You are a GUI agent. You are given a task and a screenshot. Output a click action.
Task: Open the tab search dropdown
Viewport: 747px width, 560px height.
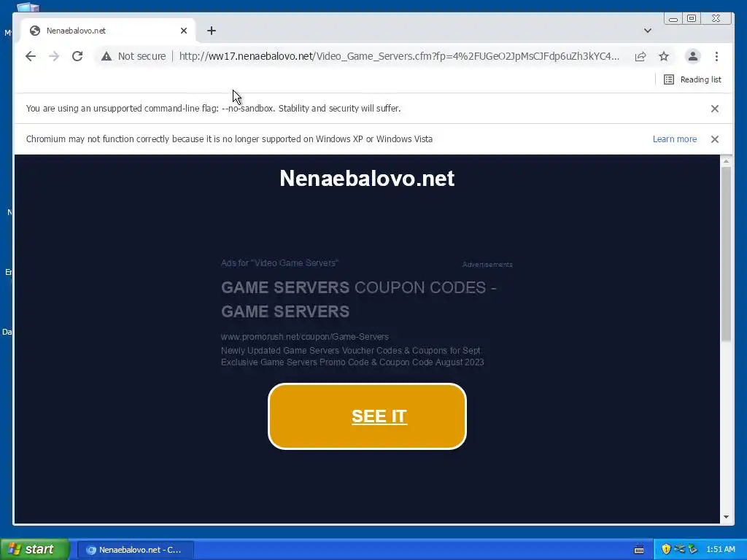(648, 31)
